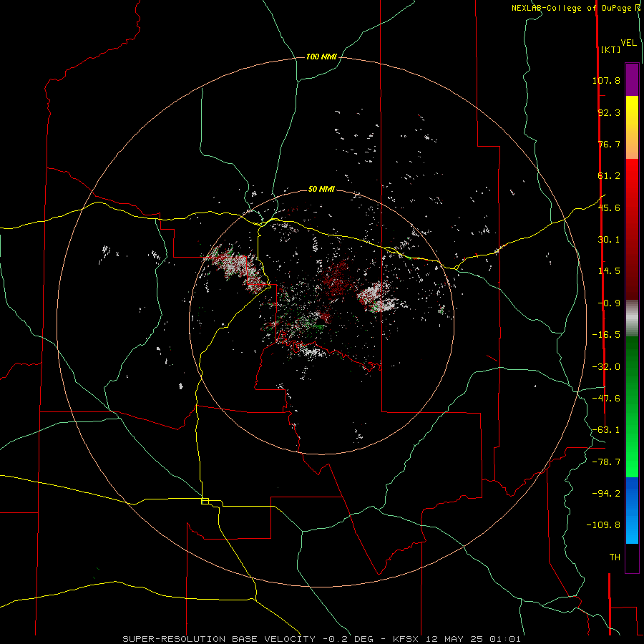644x644 pixels.
Task: Click the small square marker at the yellow road junction
Action: pyautogui.click(x=205, y=501)
